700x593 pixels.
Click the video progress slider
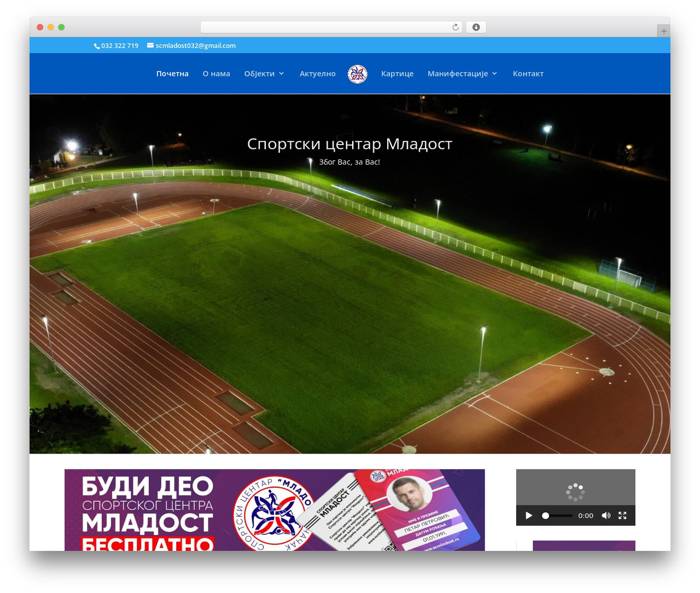557,515
